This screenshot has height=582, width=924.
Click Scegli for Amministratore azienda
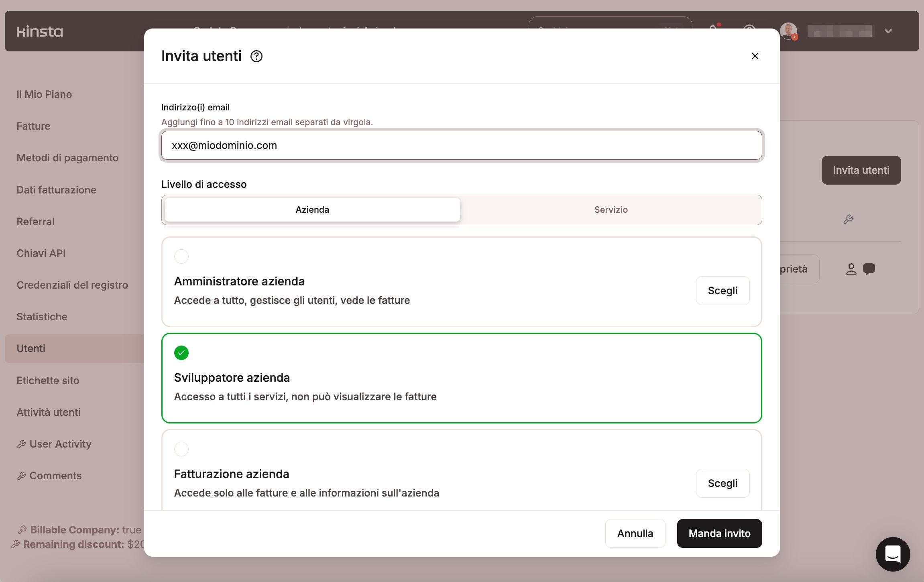click(x=722, y=291)
